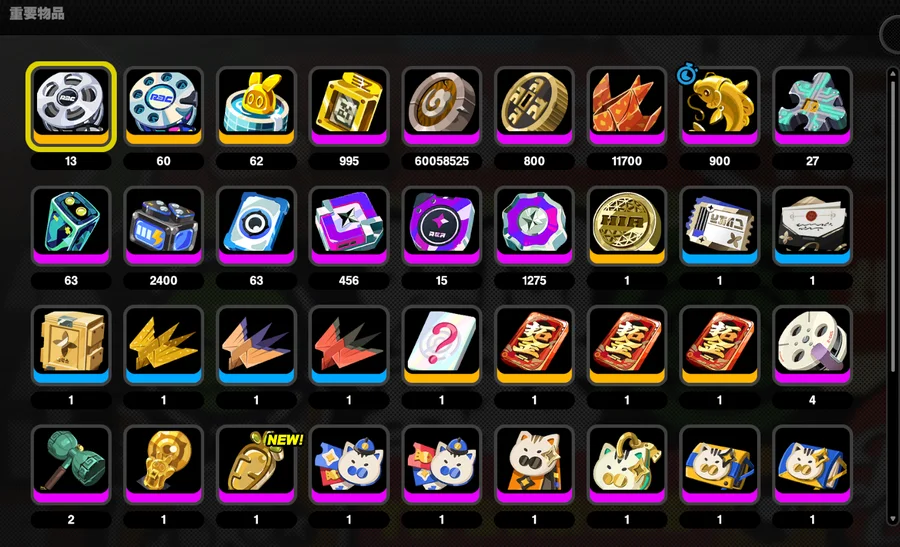Viewport: 900px width, 547px height.
Task: Open the question mark mystery card item
Action: tap(441, 345)
